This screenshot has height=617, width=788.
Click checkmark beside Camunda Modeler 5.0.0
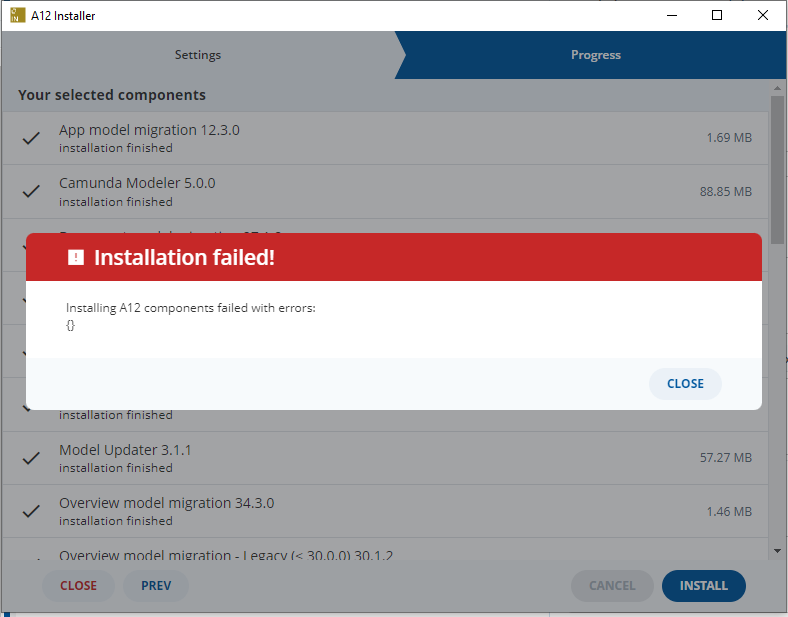(x=31, y=191)
